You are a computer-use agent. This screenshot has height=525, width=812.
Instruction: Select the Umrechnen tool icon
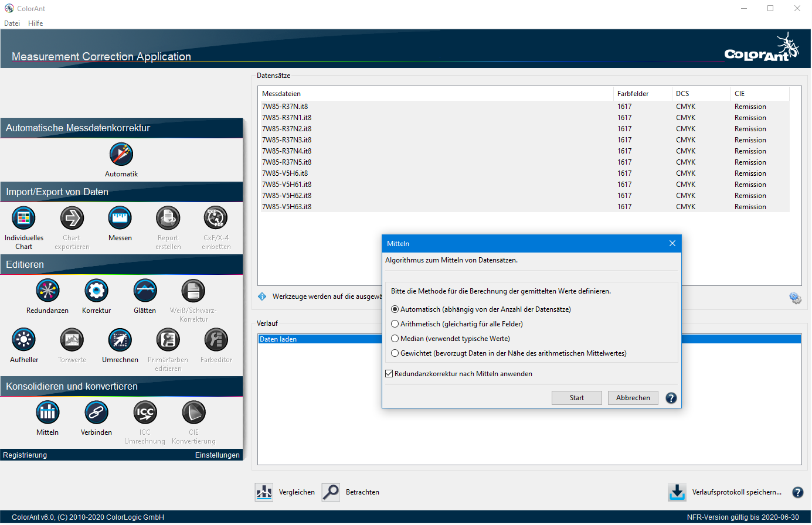[x=120, y=340]
